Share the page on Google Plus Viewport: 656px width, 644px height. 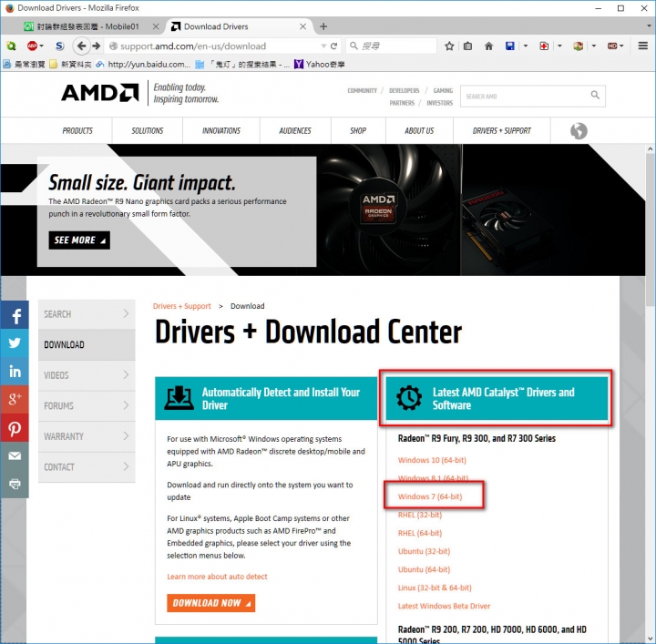pos(15,399)
